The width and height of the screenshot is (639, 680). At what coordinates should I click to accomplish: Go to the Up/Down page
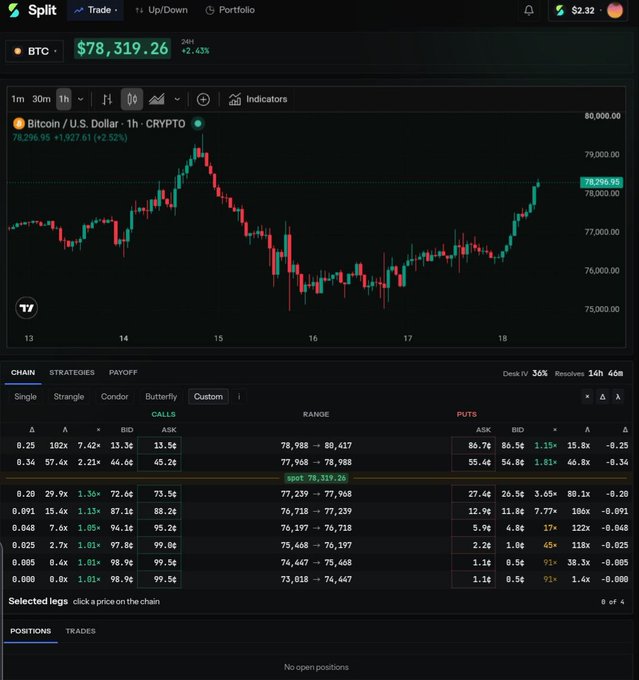[x=161, y=10]
